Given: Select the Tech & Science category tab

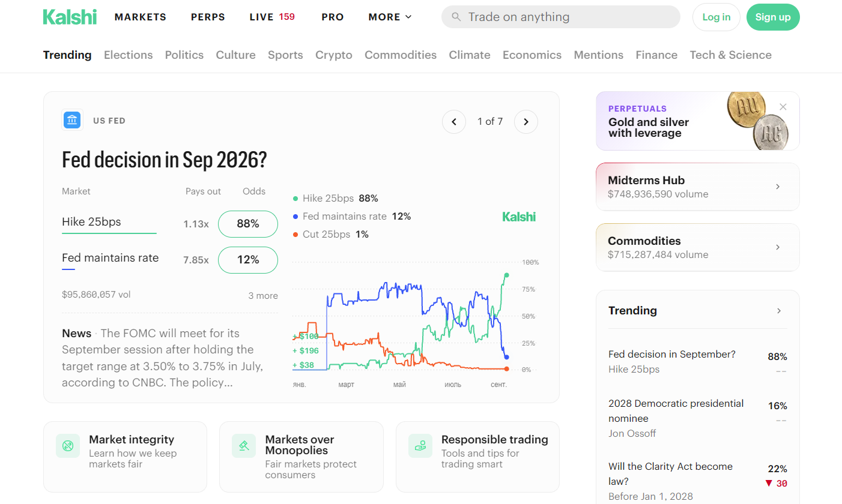Looking at the screenshot, I should 731,55.
